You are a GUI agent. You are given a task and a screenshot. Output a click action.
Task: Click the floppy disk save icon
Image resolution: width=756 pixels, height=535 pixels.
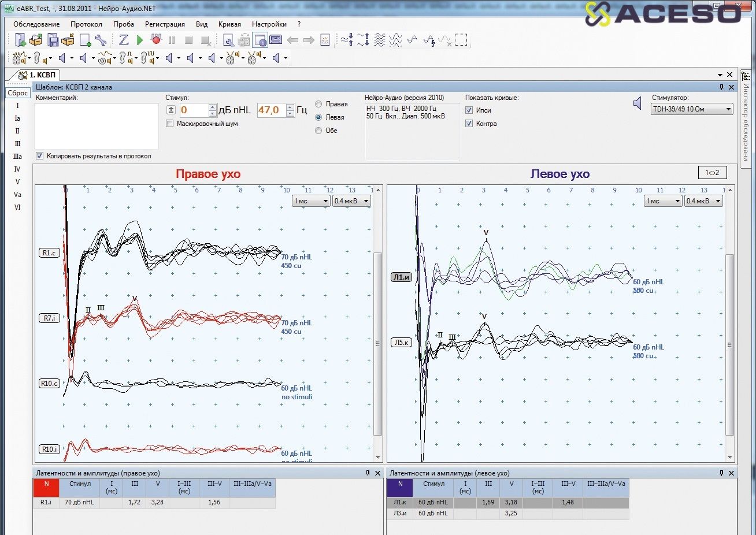[53, 40]
